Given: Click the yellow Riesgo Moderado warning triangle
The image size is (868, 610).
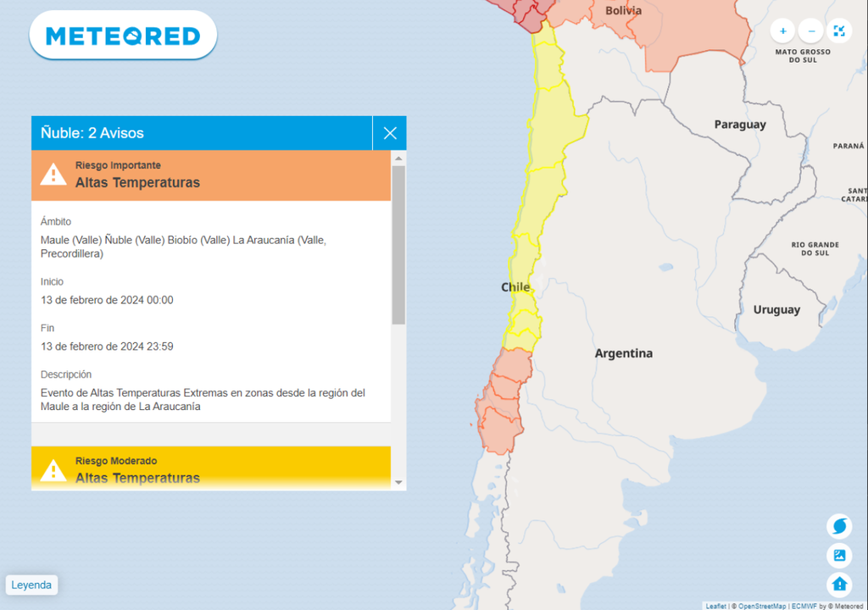Looking at the screenshot, I should point(53,470).
